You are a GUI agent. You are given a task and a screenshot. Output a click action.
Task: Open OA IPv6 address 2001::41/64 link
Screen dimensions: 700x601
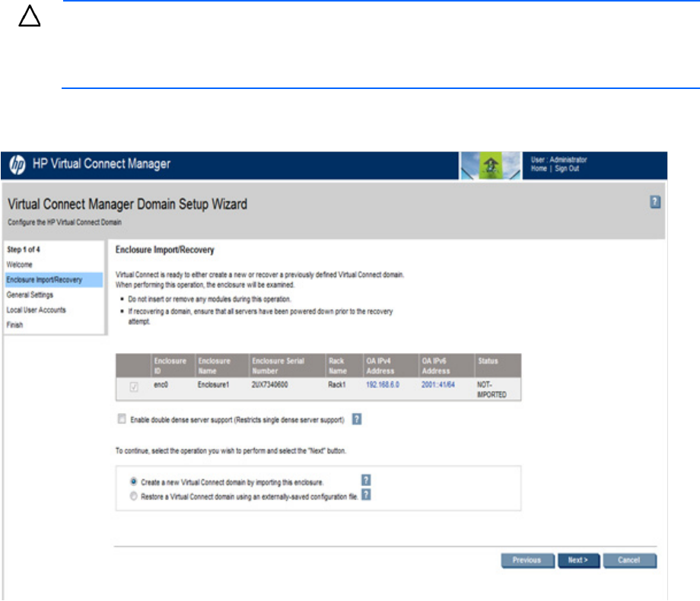(438, 384)
